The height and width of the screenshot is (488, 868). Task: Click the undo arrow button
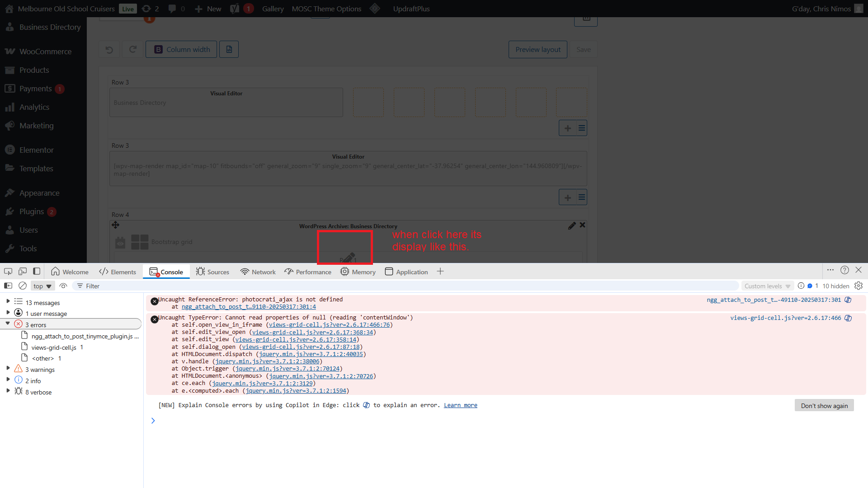pos(109,50)
